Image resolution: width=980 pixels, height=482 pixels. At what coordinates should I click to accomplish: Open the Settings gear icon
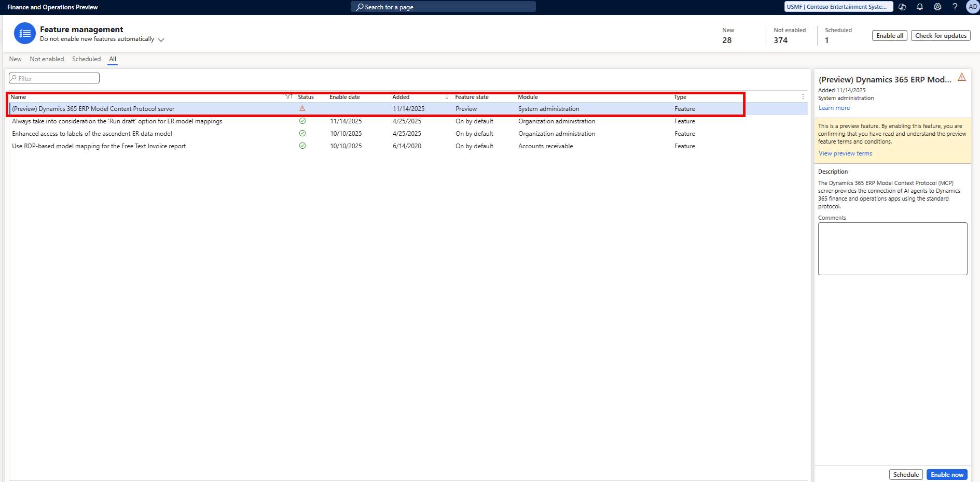coord(937,7)
